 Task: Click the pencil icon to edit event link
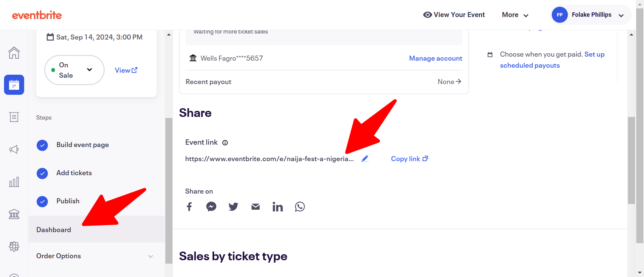(365, 159)
